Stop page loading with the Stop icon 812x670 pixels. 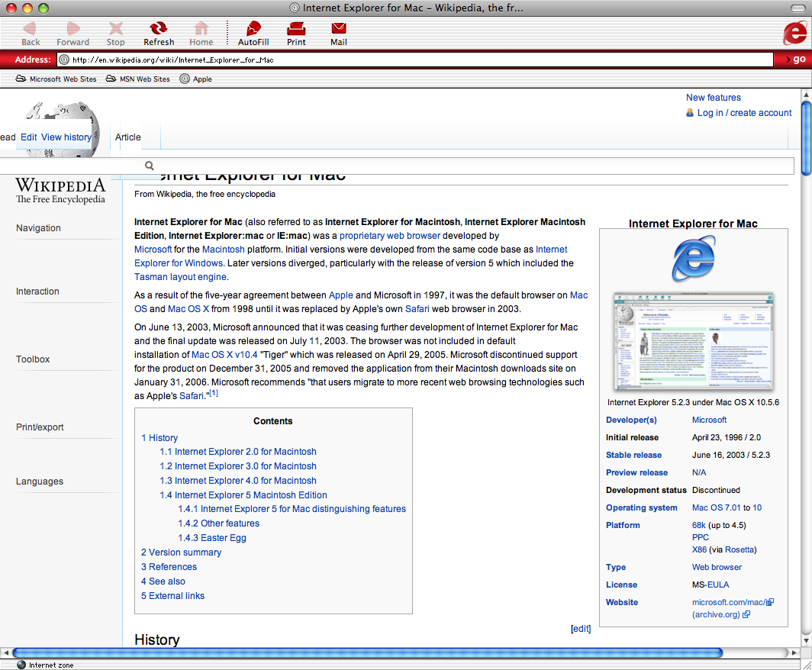115,28
